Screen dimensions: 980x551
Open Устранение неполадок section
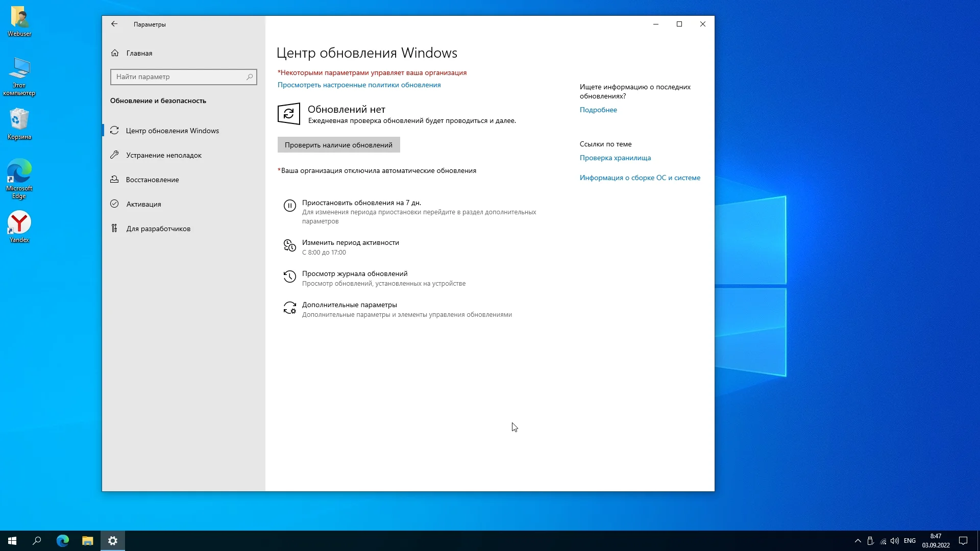163,155
